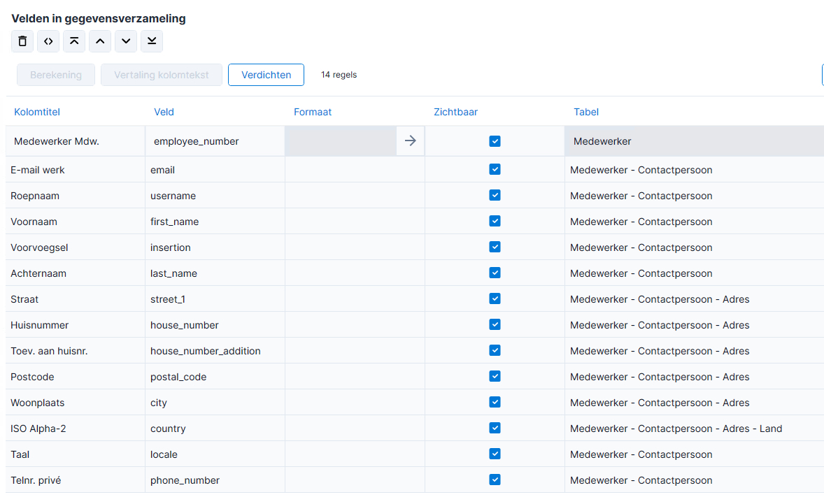Click the 'Toev. aan huisnr.' cell
The image size is (824, 504).
75,351
